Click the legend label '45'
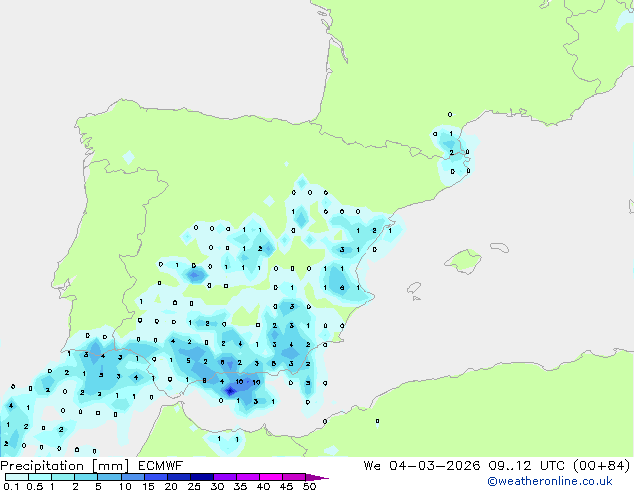Viewport: 634px width, 490px height. (x=286, y=486)
